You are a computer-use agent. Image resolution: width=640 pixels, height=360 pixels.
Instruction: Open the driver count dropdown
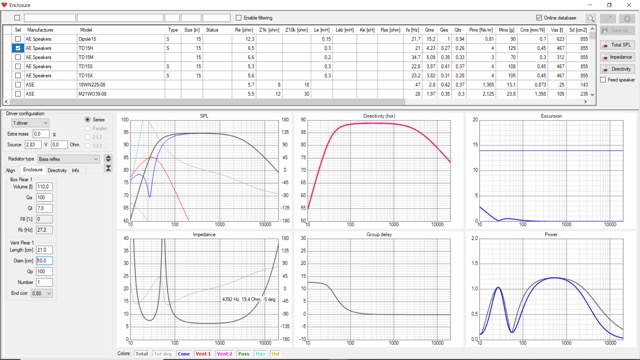coord(30,123)
